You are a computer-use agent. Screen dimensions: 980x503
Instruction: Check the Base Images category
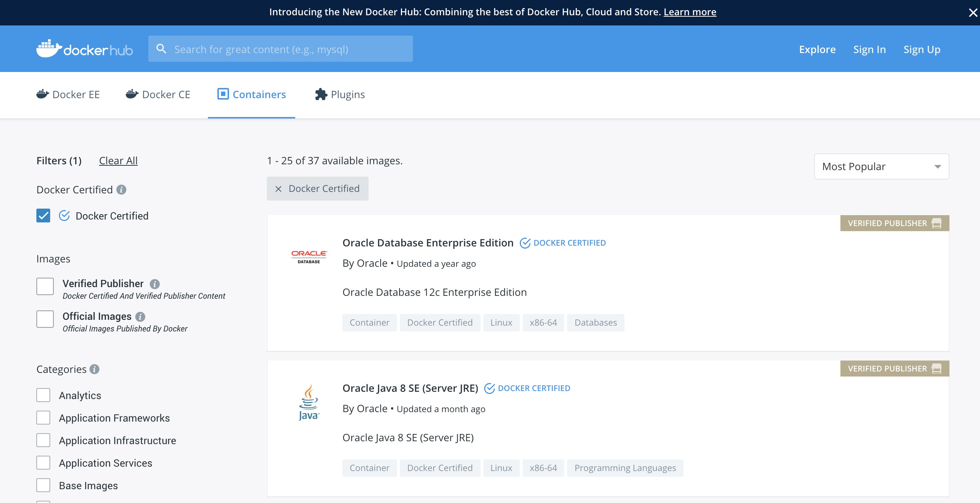(x=43, y=486)
